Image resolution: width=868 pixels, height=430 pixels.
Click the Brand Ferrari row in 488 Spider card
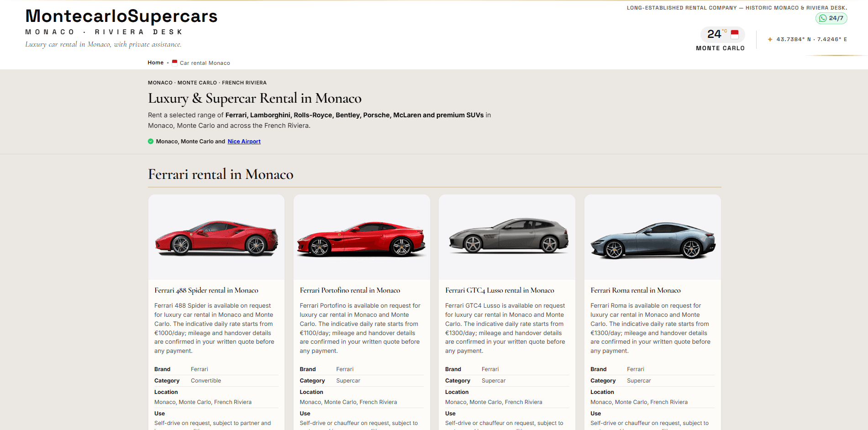click(x=216, y=369)
